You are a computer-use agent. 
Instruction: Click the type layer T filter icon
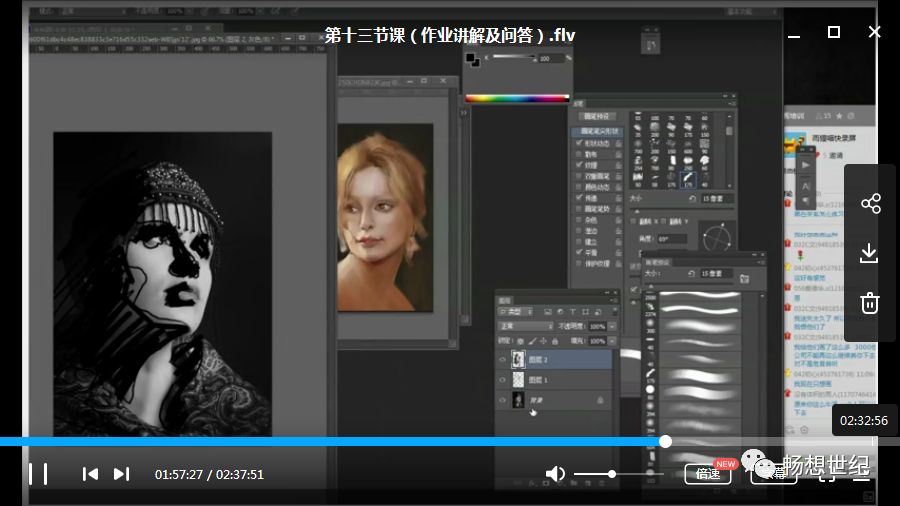tap(573, 312)
